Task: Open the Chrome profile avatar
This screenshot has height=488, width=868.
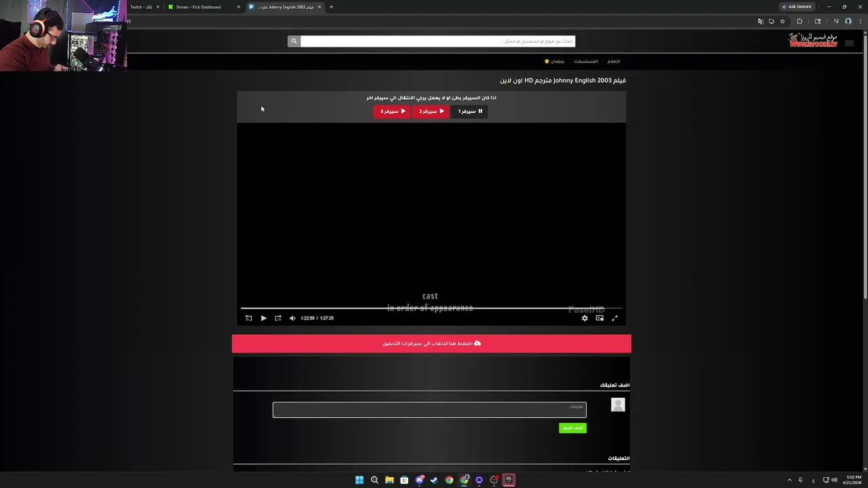Action: 848,21
